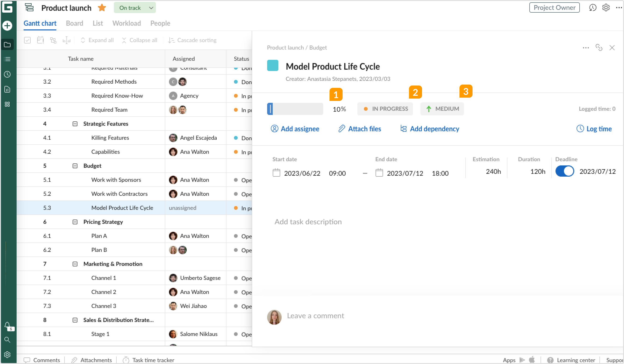Image resolution: width=624 pixels, height=364 pixels.
Task: Open the time log clock sidebar icon
Action: (7, 74)
